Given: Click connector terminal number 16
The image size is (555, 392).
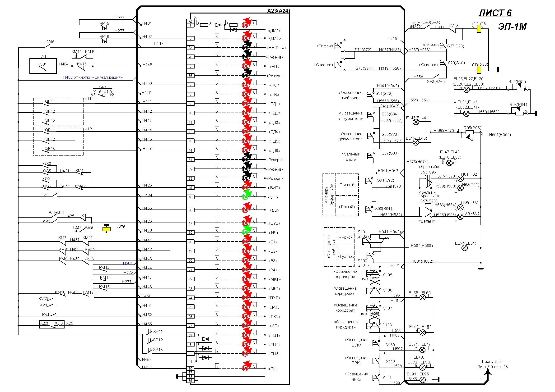Looking at the screenshot, I should pyautogui.click(x=191, y=197).
